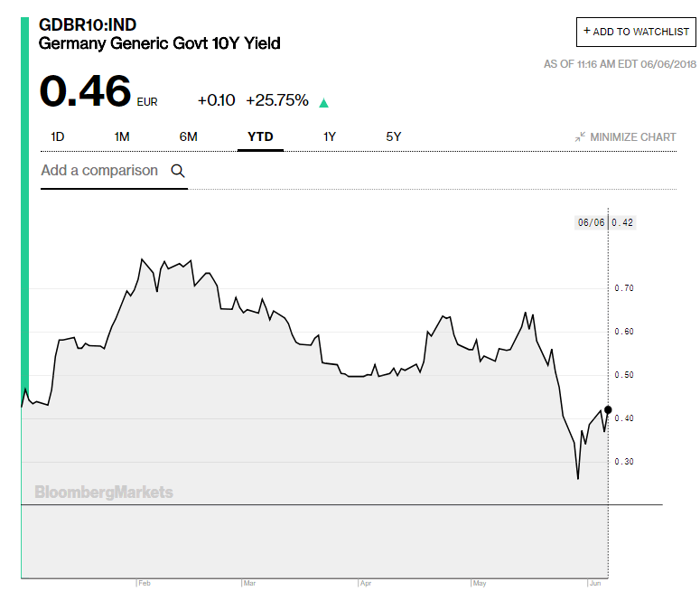Switch chart range to 1D
The image size is (700, 591).
(x=58, y=137)
